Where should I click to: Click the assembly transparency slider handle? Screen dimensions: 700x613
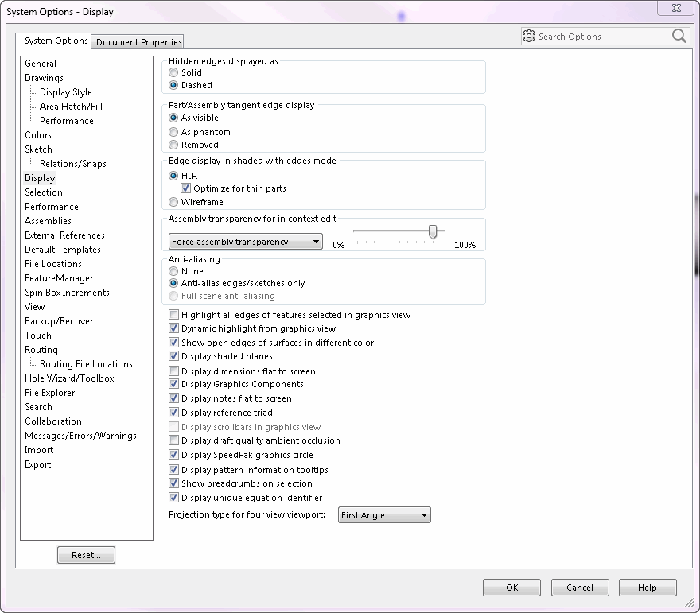[433, 231]
